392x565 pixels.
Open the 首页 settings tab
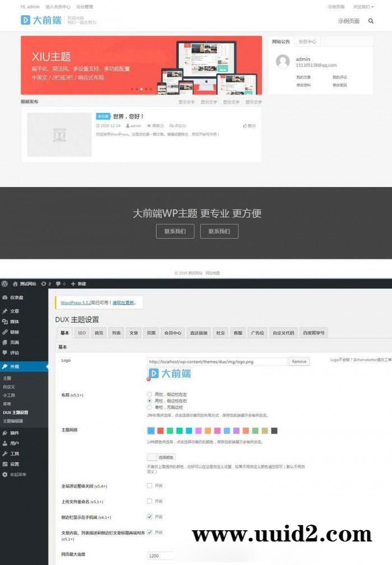99,333
